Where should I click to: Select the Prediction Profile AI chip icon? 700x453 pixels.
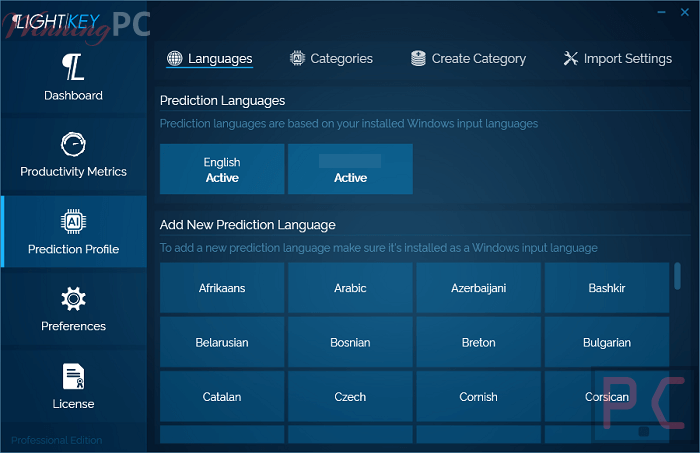point(73,221)
